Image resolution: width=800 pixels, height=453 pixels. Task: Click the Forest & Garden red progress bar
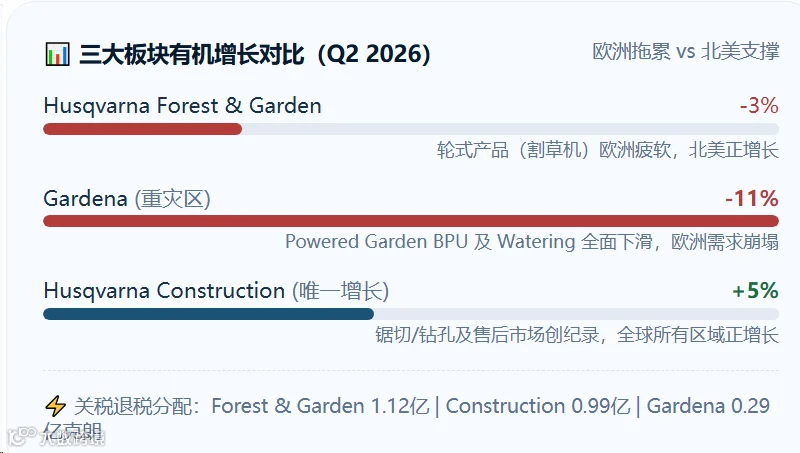142,129
